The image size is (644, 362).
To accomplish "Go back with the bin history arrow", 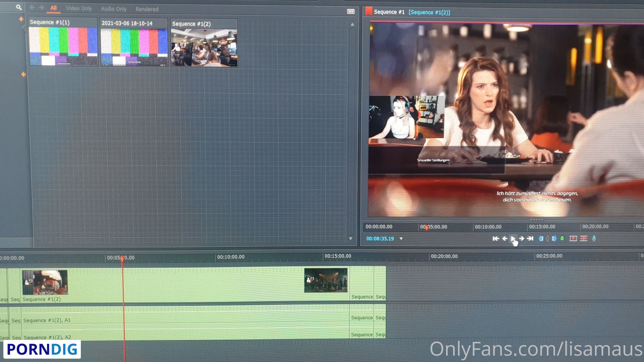I will tap(32, 7).
